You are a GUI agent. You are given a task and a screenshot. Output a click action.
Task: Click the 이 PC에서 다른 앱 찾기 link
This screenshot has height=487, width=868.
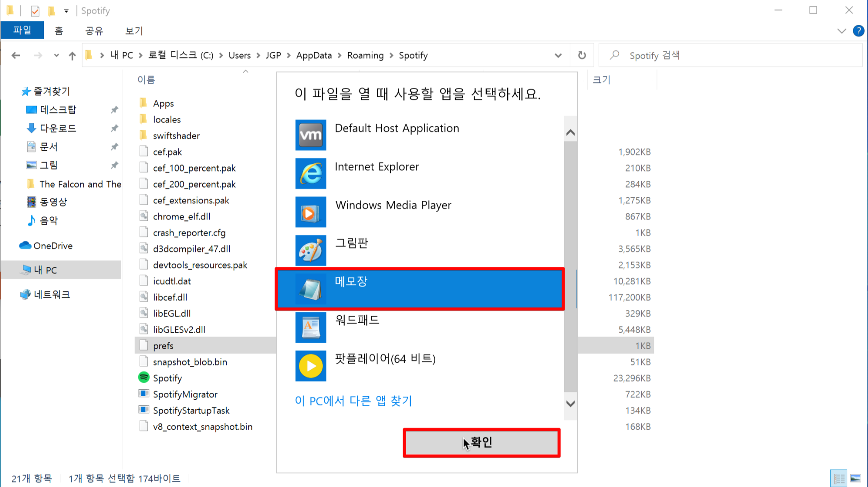point(353,401)
